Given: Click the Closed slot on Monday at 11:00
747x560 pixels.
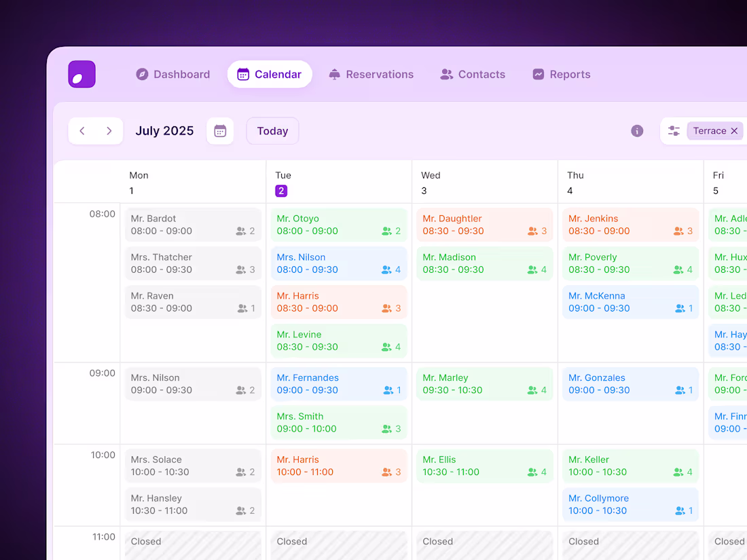Looking at the screenshot, I should [x=193, y=544].
